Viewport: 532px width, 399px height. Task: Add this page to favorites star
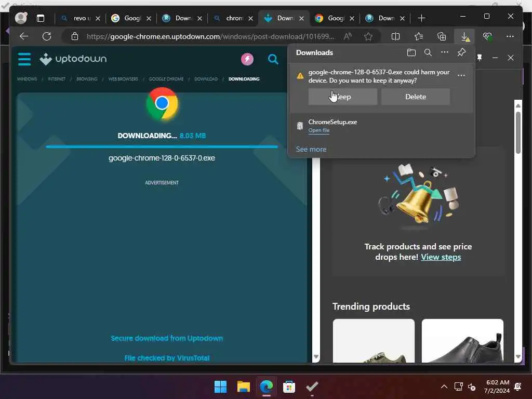click(x=368, y=36)
